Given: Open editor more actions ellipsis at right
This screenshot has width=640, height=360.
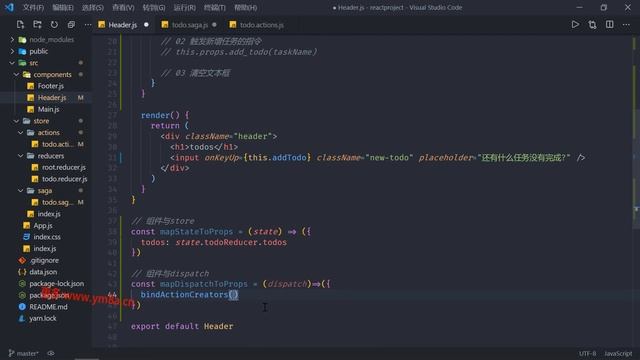Looking at the screenshot, I should [x=626, y=24].
